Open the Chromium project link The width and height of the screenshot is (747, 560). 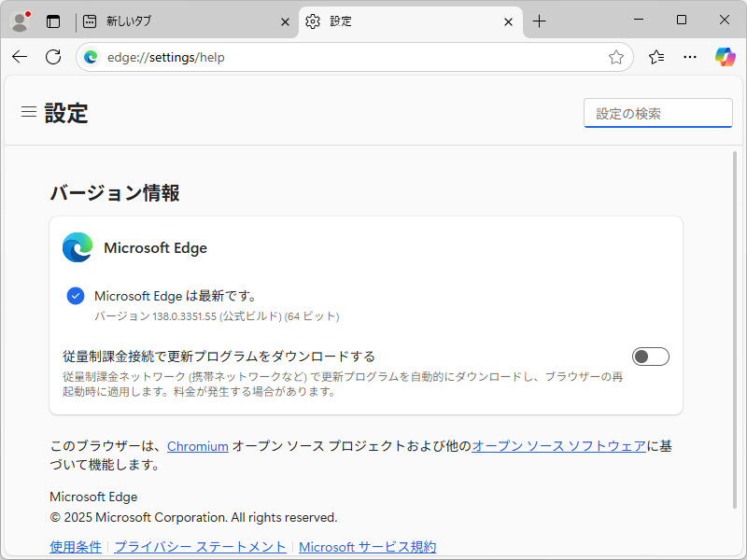[x=198, y=446]
